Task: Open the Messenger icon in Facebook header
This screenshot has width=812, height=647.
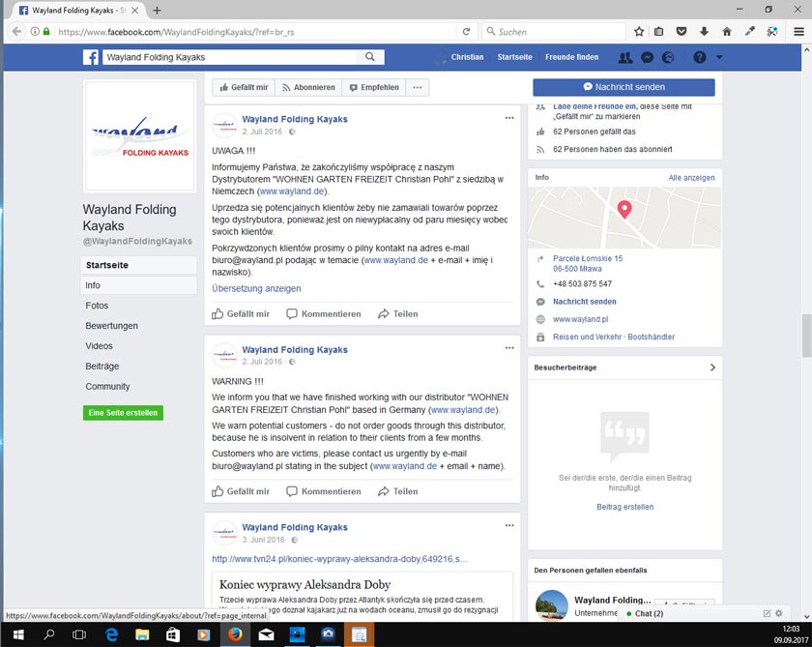Action: tap(647, 57)
